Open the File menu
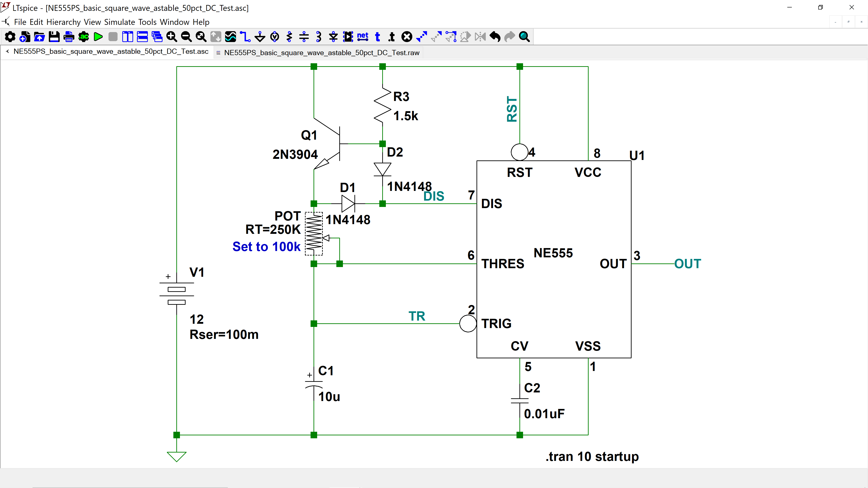868x488 pixels. coord(20,22)
